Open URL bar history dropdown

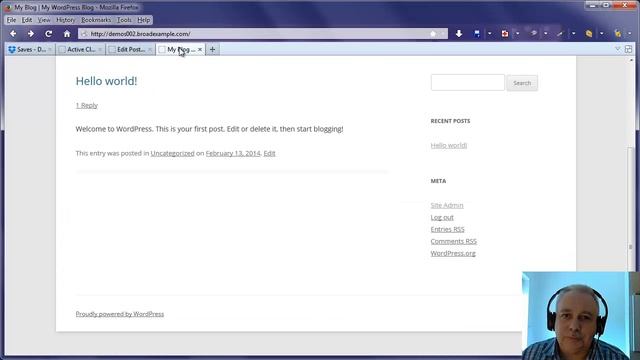(x=443, y=34)
